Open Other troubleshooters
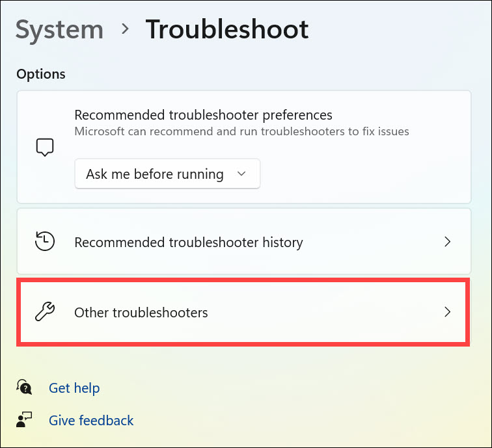The width and height of the screenshot is (492, 448). tap(141, 313)
